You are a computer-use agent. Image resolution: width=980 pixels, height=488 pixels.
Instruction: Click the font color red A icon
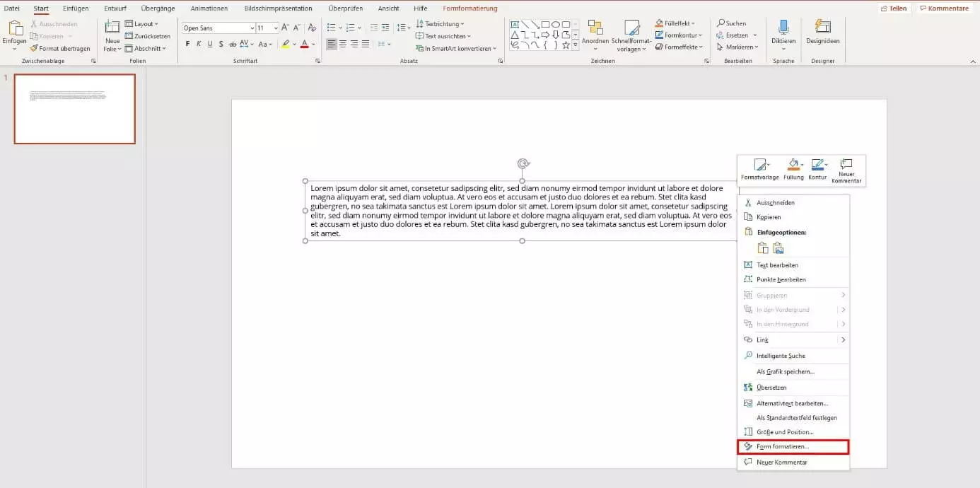[304, 44]
